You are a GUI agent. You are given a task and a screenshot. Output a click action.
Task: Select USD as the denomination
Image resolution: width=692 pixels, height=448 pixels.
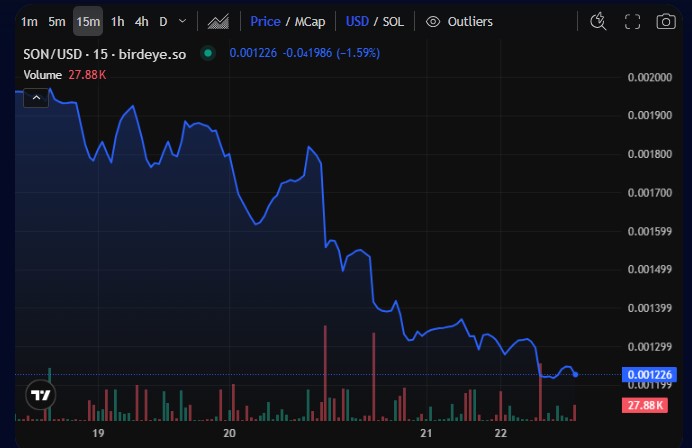pyautogui.click(x=357, y=21)
